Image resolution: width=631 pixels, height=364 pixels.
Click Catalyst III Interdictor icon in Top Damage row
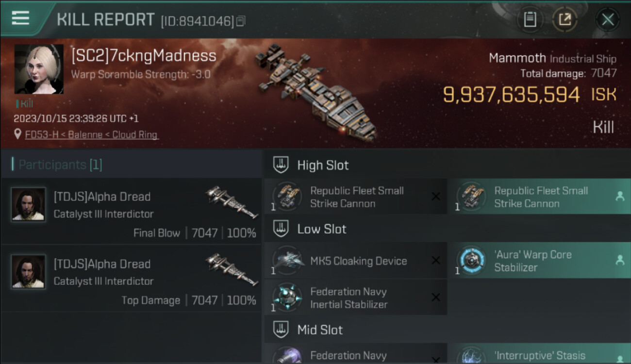[231, 269]
